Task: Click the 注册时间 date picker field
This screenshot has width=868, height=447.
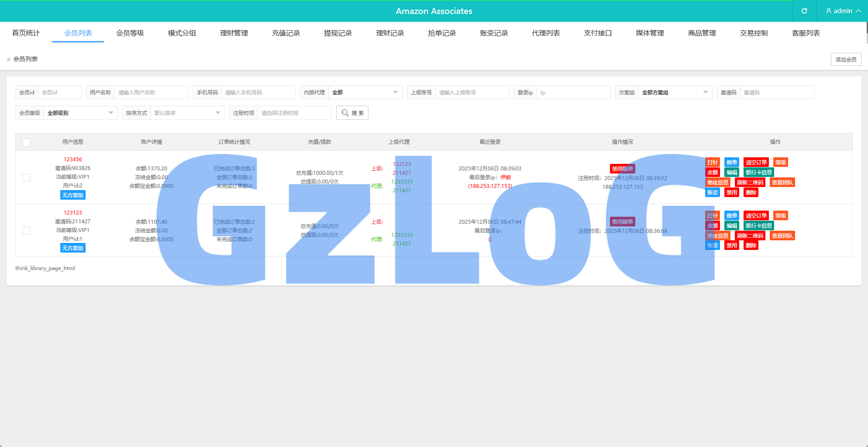Action: (x=294, y=113)
